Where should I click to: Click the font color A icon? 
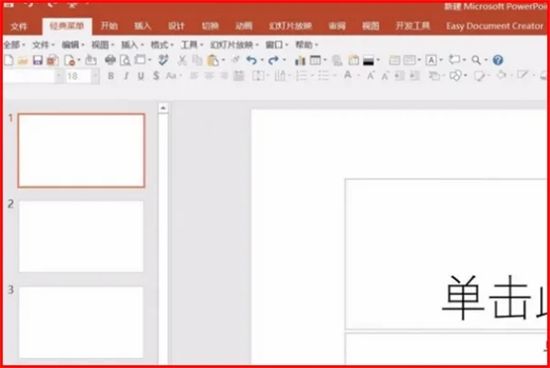click(x=348, y=75)
